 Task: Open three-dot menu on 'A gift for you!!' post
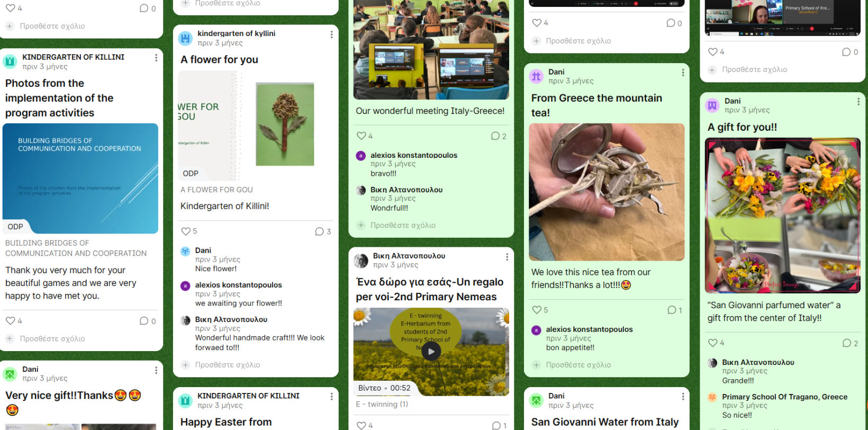tap(858, 102)
